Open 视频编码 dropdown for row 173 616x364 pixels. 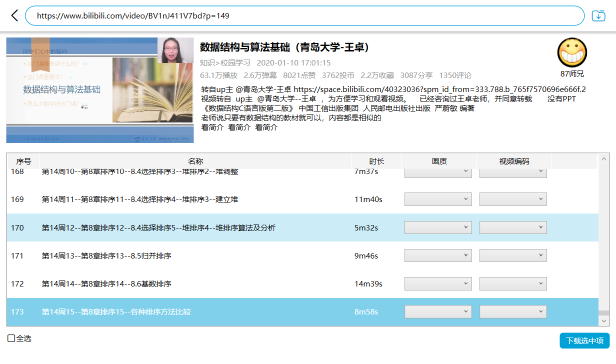513,311
